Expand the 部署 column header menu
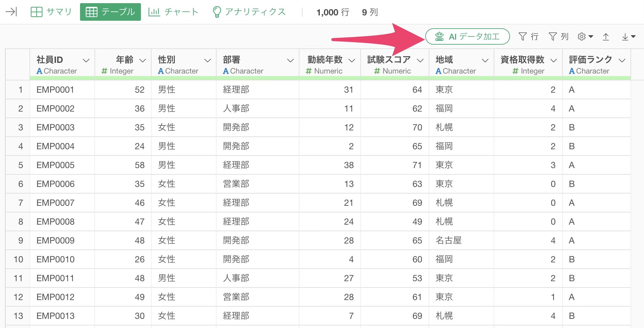 point(290,60)
